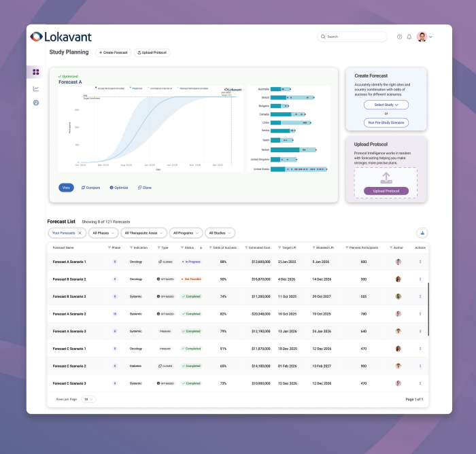Click Optimize on Forecast A card

(119, 188)
